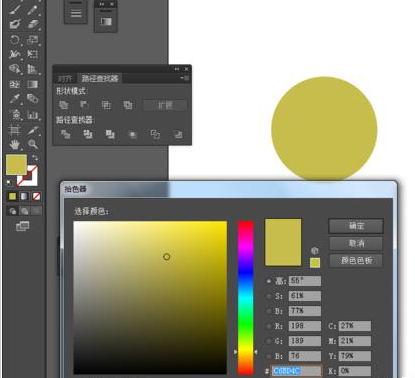The image size is (415, 378).
Task: Select the Hand tool
Action: pos(15,144)
